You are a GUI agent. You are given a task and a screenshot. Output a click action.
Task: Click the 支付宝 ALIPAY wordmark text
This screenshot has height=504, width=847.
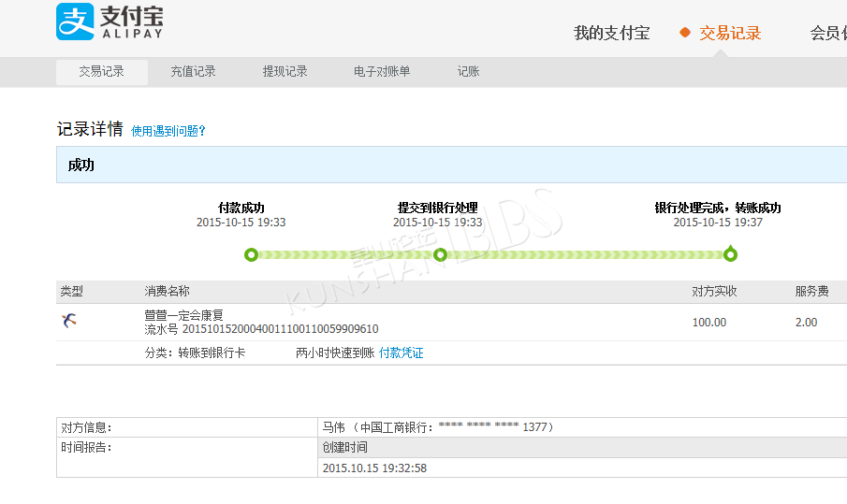pyautogui.click(x=132, y=22)
